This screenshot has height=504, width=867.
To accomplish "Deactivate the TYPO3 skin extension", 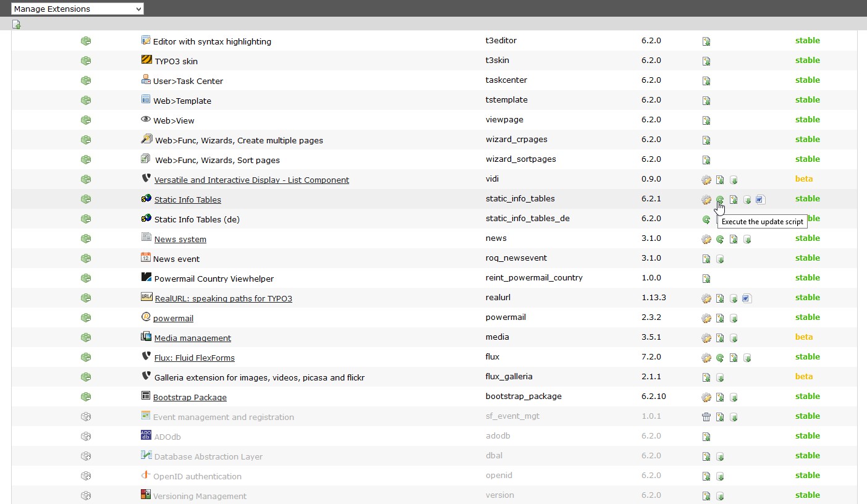I will pos(86,61).
